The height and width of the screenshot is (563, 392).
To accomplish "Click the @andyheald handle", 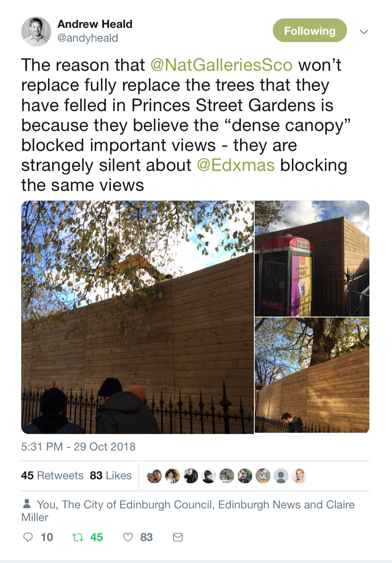I will [x=88, y=38].
